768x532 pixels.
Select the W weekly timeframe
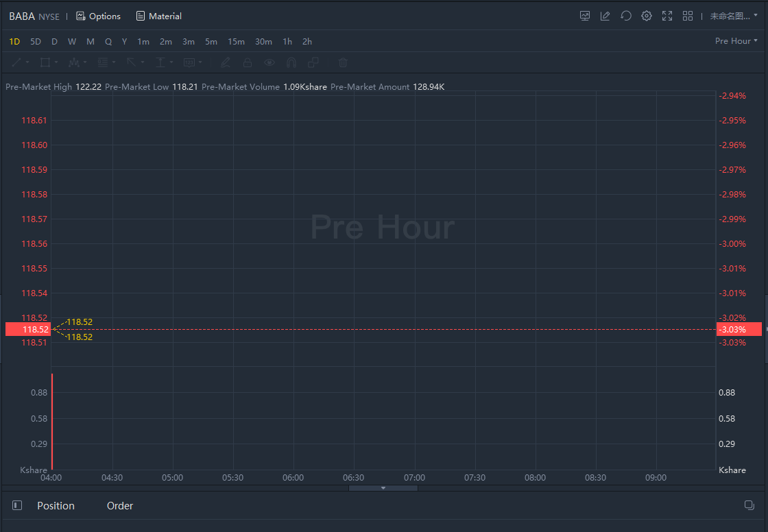pyautogui.click(x=72, y=42)
